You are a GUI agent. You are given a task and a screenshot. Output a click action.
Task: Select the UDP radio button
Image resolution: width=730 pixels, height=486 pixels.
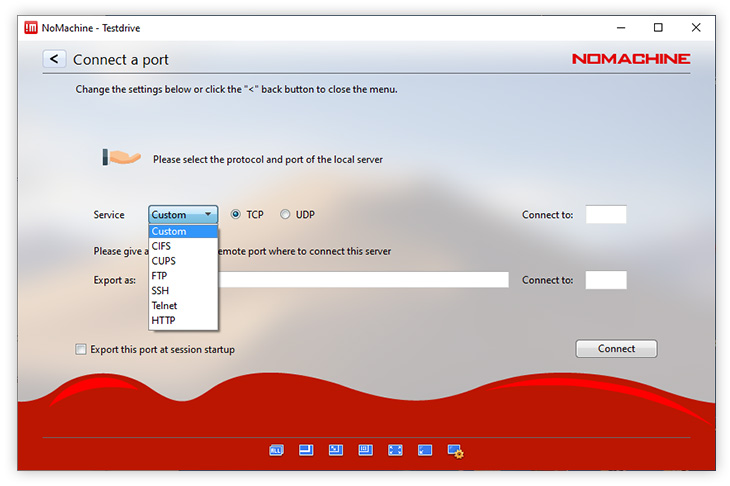coord(285,214)
